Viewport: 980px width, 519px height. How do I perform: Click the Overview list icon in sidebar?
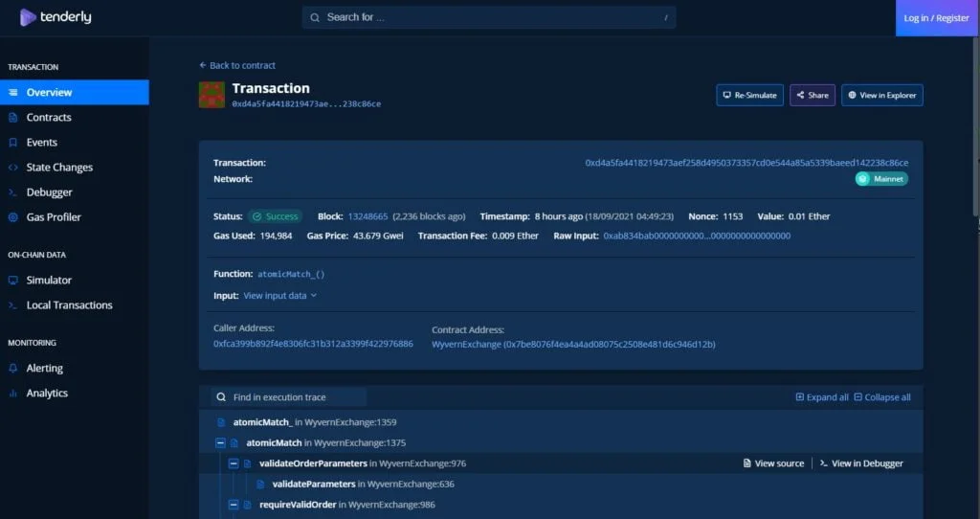tap(13, 92)
